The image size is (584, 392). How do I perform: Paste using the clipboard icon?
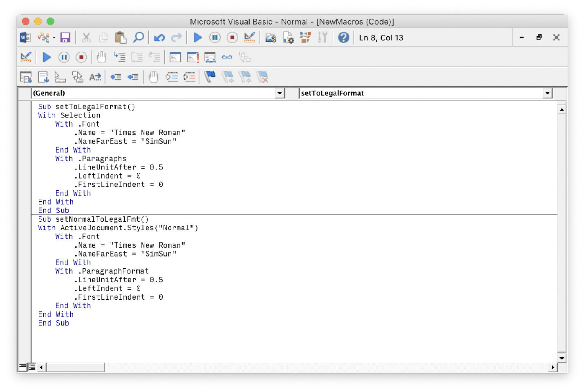point(121,38)
